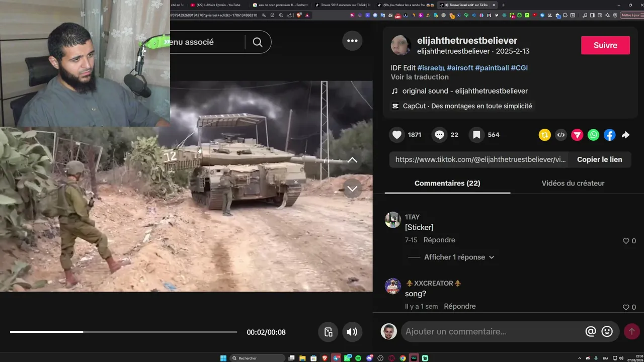This screenshot has width=644, height=362.
Task: Open the #paintball hashtag
Action: click(x=492, y=68)
